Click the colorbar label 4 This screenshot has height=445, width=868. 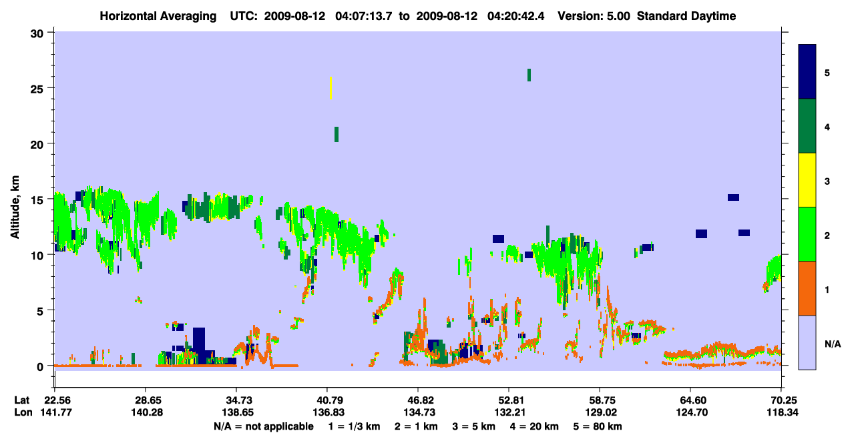pyautogui.click(x=827, y=127)
